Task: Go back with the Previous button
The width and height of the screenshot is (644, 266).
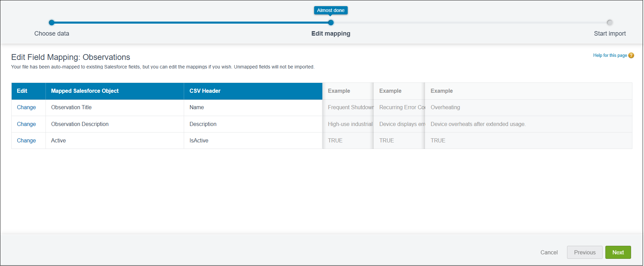Action: tap(585, 253)
